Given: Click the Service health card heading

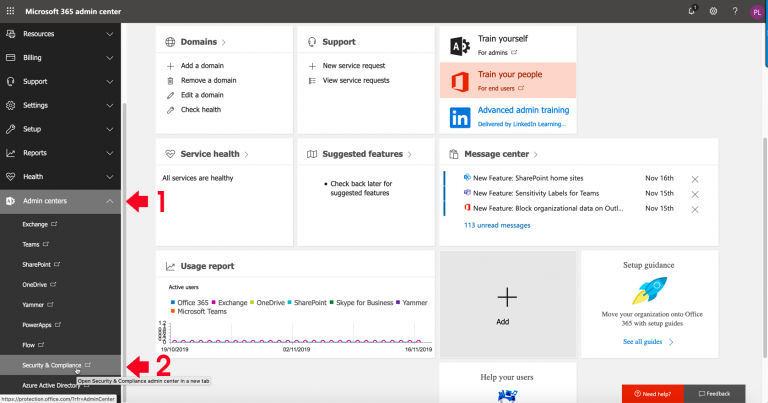Looking at the screenshot, I should 210,154.
